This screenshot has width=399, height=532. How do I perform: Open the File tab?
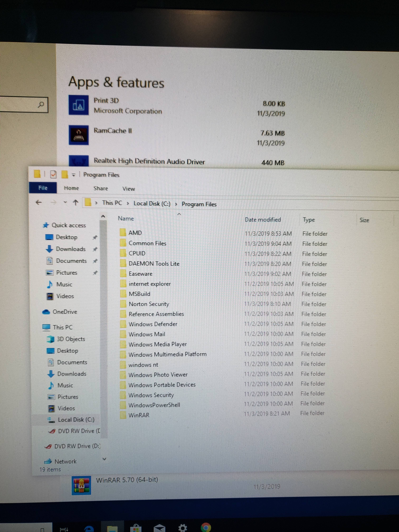[x=43, y=188]
